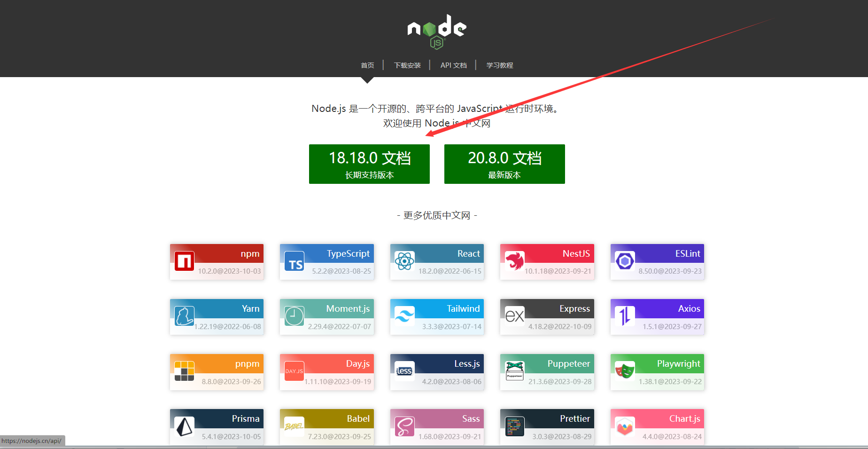Click the NestJS red cat icon
Image resolution: width=868 pixels, height=449 pixels.
514,261
